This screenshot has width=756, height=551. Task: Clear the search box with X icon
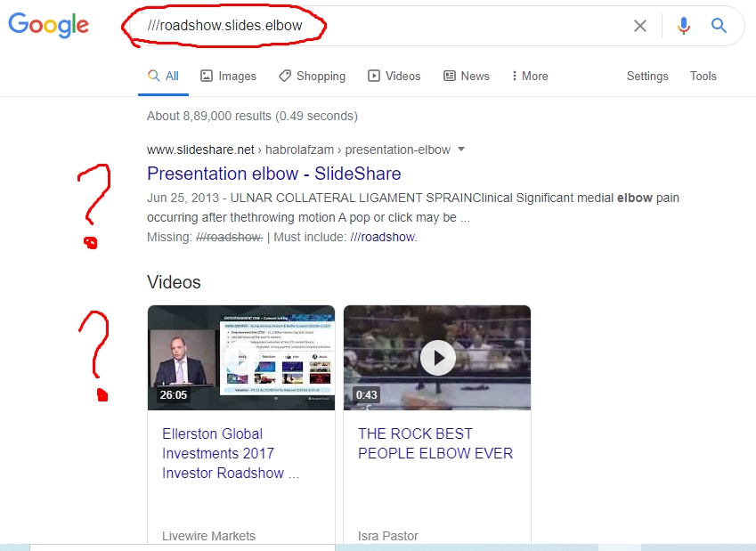(x=640, y=26)
